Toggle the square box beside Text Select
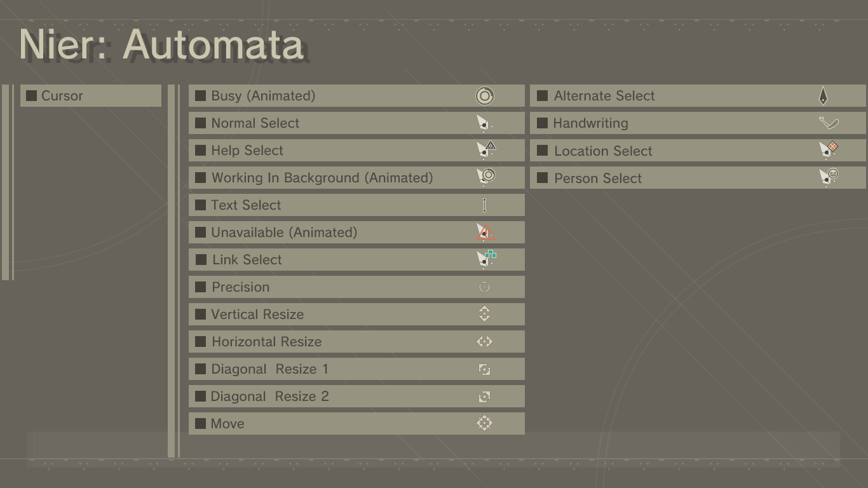Viewport: 868px width, 488px height. click(x=200, y=205)
